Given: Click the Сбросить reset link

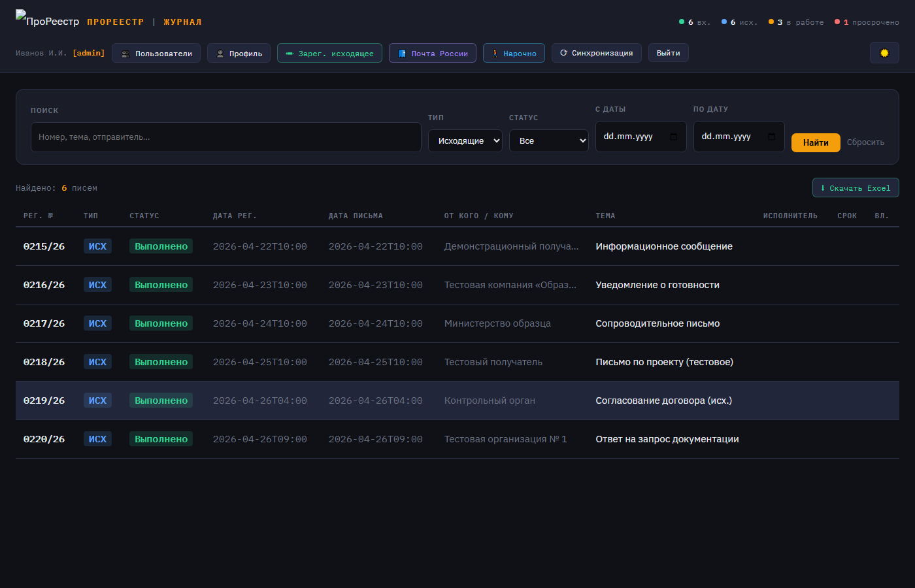Looking at the screenshot, I should [x=865, y=142].
